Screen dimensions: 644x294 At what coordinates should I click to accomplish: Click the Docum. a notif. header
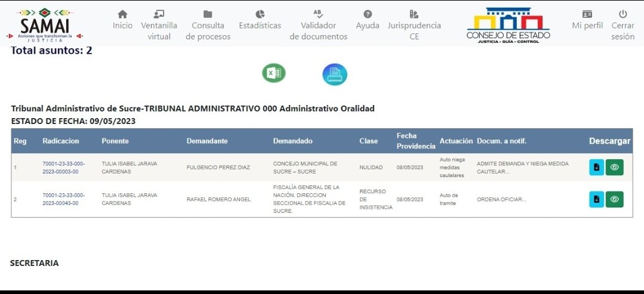[501, 141]
